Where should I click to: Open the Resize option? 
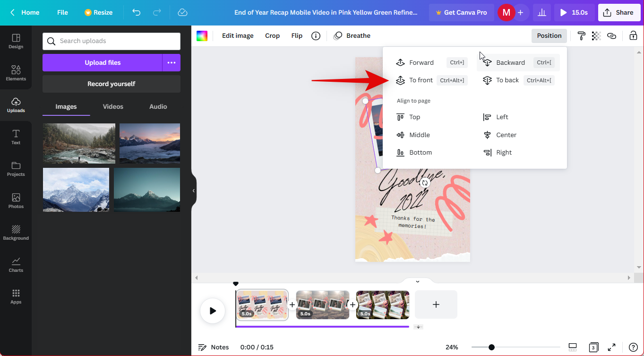click(x=98, y=12)
